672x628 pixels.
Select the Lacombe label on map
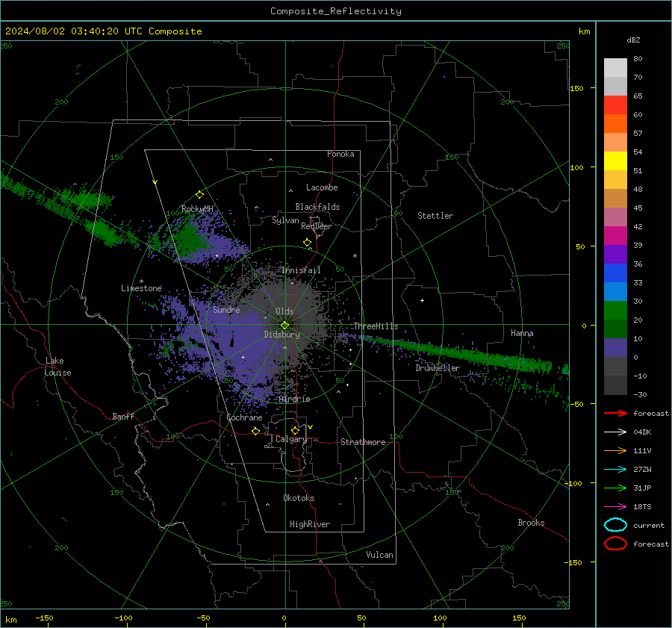(322, 187)
